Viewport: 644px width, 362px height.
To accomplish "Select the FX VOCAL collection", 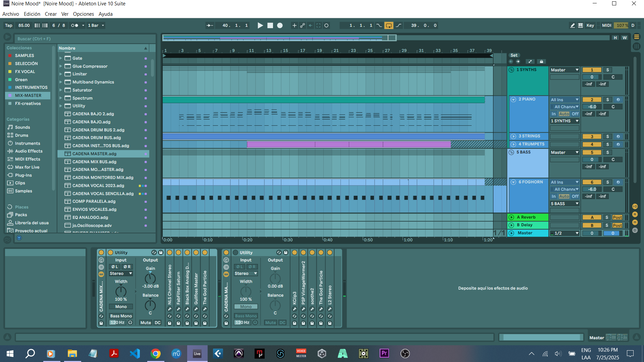I will [x=25, y=72].
